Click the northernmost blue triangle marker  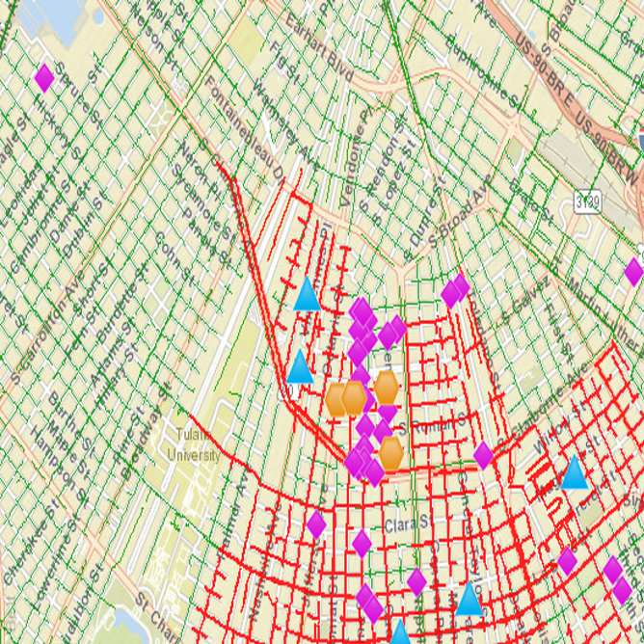pos(307,295)
